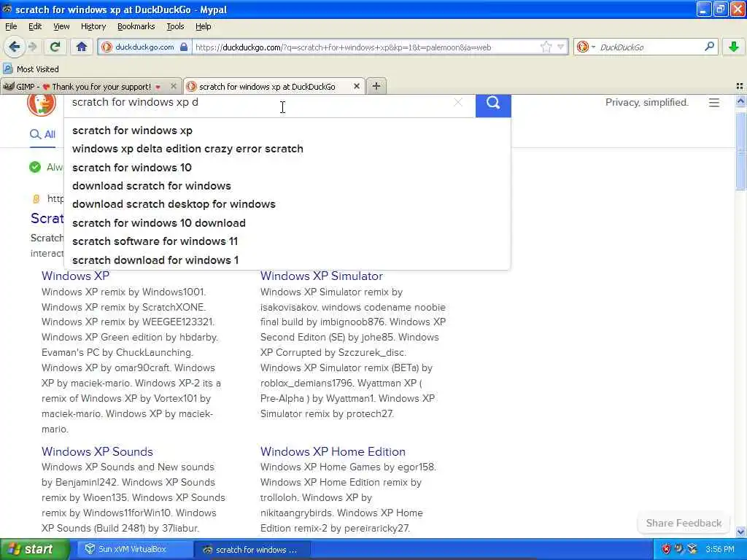Screen dimensions: 747x560
Task: Open the History menu
Action: coord(93,26)
